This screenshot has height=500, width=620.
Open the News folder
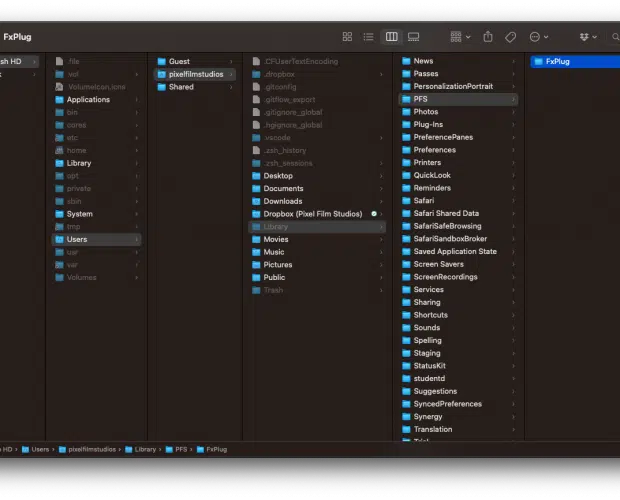pos(458,61)
